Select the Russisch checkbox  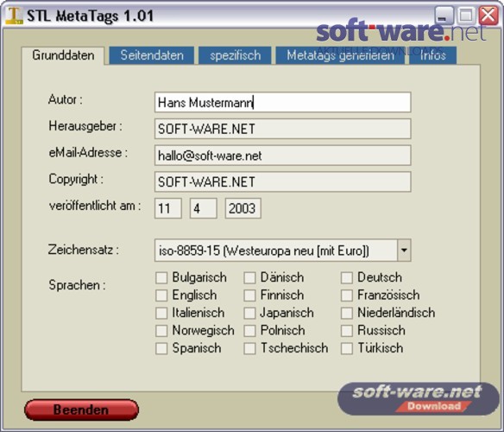coord(347,331)
